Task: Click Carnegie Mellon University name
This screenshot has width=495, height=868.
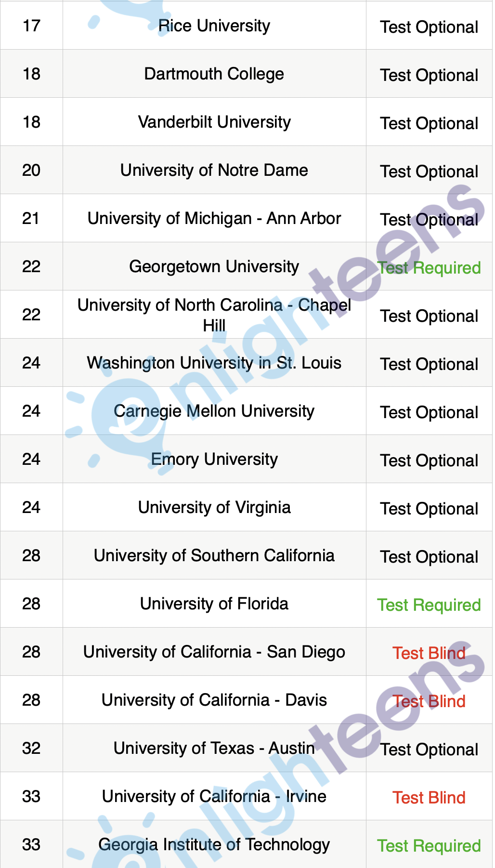Action: click(x=214, y=411)
